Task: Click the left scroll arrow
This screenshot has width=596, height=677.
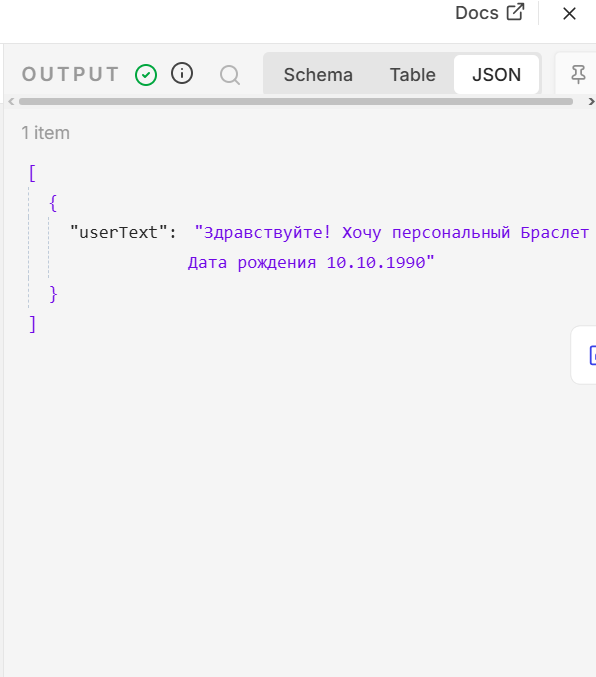Action: (11, 101)
